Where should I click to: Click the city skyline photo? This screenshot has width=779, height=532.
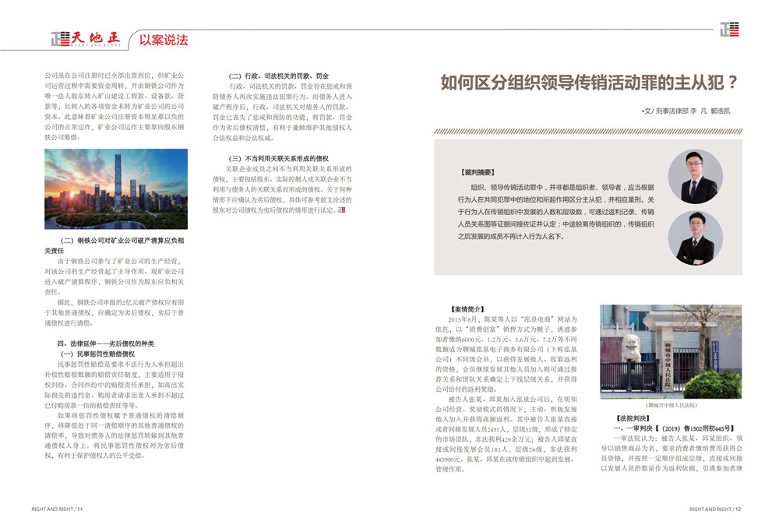pyautogui.click(x=116, y=188)
